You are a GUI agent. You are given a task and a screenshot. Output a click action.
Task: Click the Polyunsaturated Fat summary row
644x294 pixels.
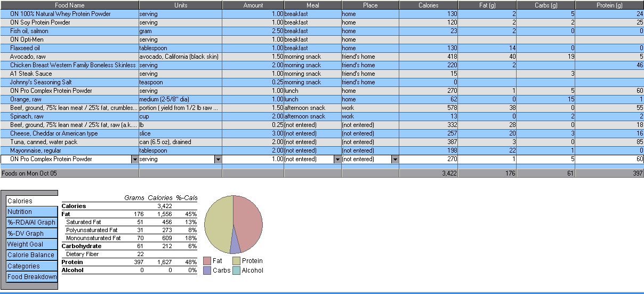[x=129, y=230]
